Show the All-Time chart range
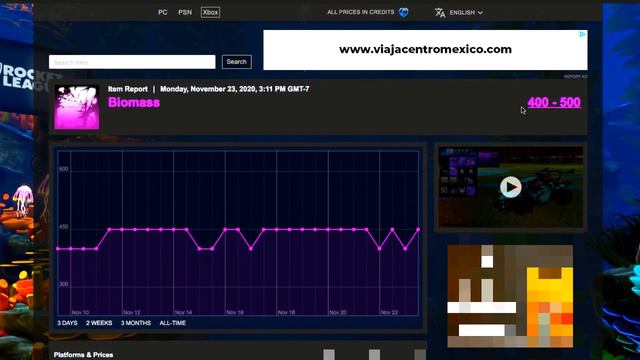This screenshot has width=640, height=360. (173, 323)
